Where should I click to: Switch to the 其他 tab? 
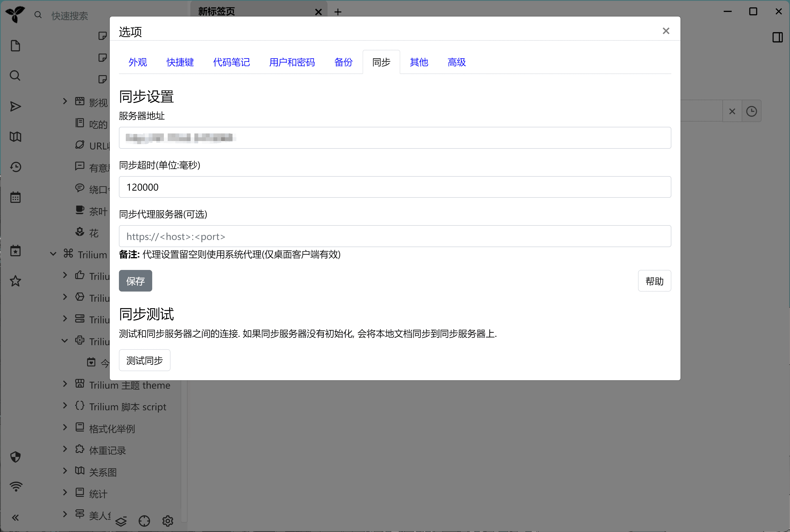pos(419,62)
